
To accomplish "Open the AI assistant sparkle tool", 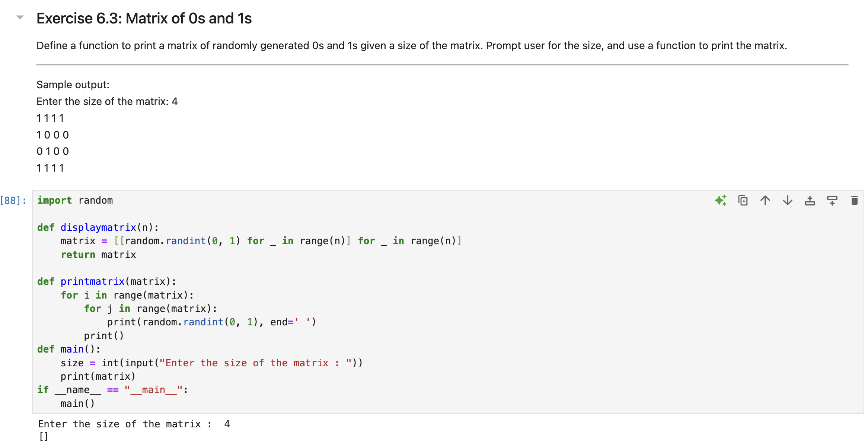I will click(721, 200).
